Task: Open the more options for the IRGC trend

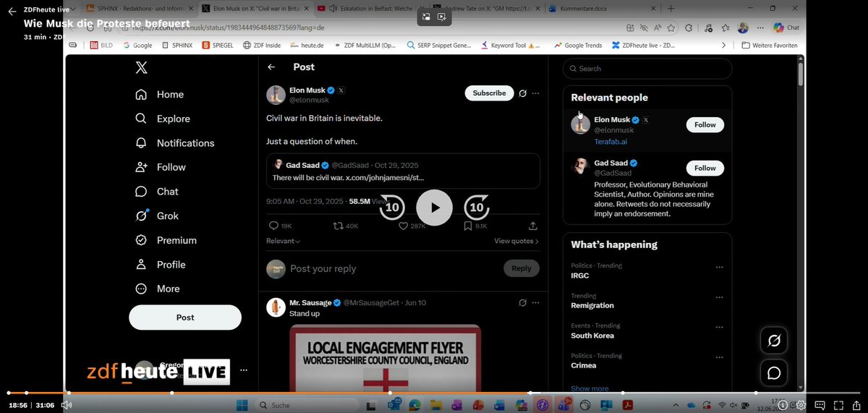Action: click(x=719, y=267)
